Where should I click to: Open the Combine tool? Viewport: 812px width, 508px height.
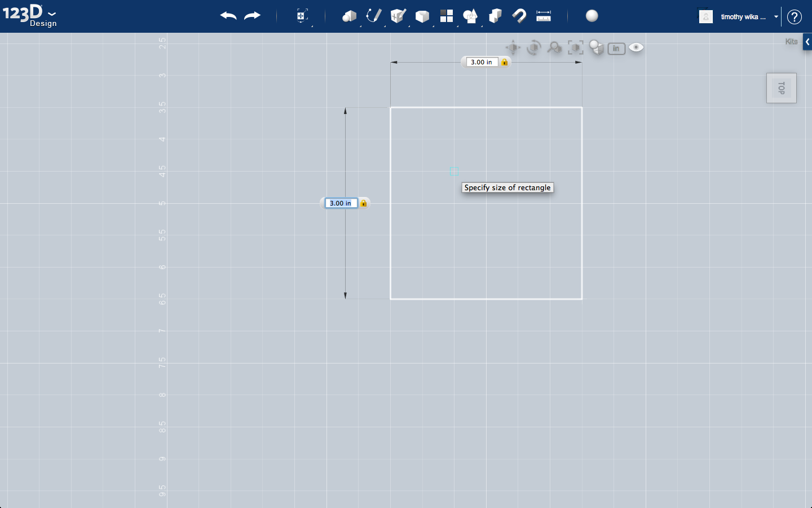495,16
